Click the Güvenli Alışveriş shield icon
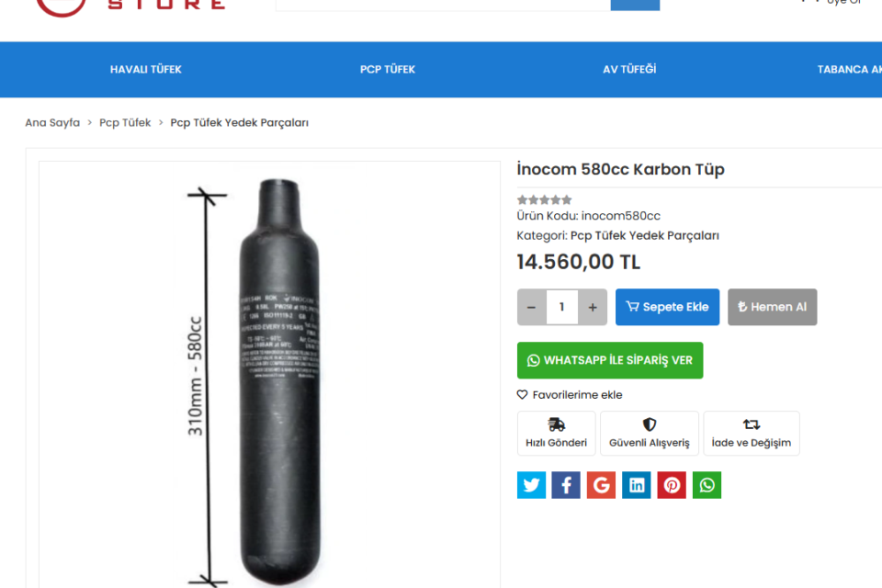Viewport: 882px width, 588px height. 650,425
